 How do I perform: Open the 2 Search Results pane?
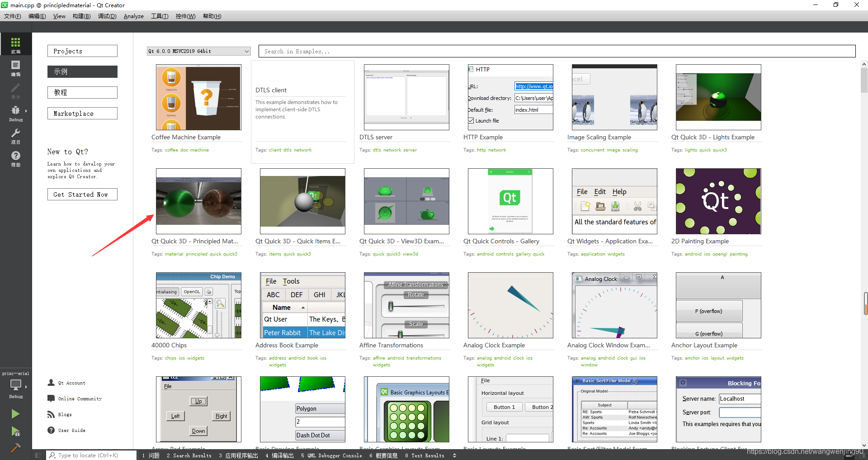click(x=189, y=455)
